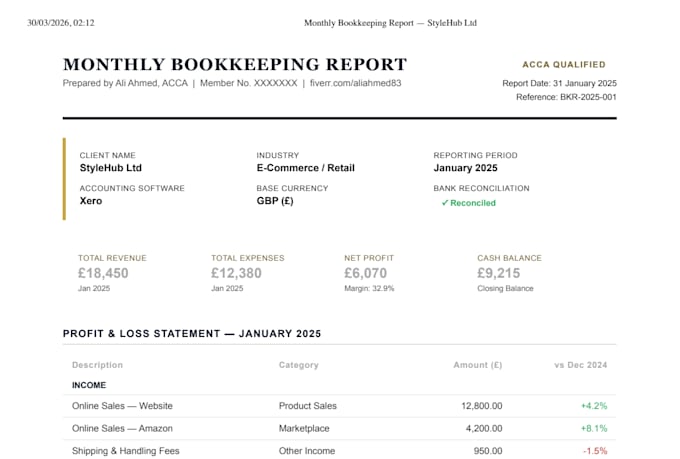The image size is (680, 459).
Task: Click 'Member No. XXXXXXX' text
Action: click(248, 83)
